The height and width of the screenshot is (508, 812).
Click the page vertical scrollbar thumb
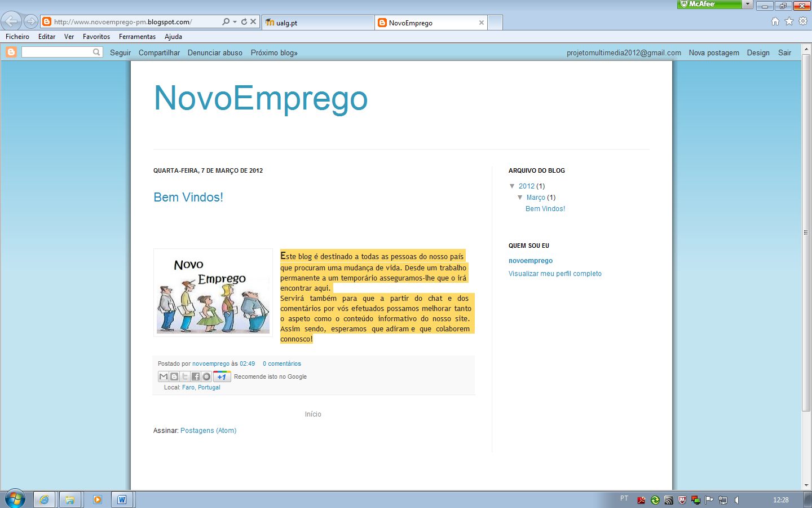pyautogui.click(x=806, y=233)
